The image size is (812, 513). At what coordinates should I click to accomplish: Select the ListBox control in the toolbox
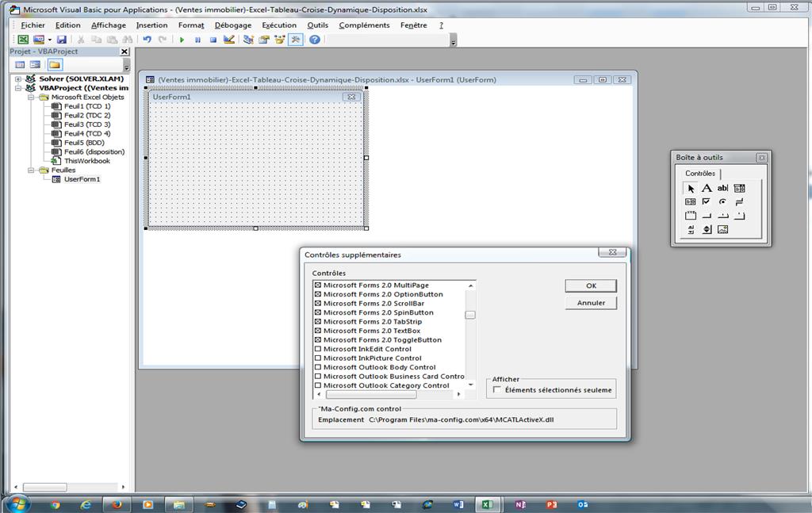(691, 201)
